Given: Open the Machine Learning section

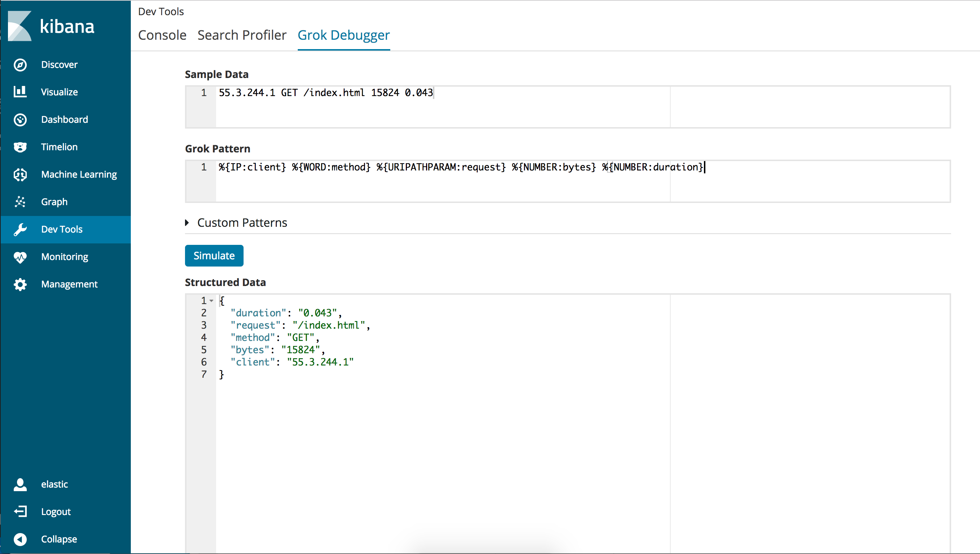Looking at the screenshot, I should click(79, 174).
